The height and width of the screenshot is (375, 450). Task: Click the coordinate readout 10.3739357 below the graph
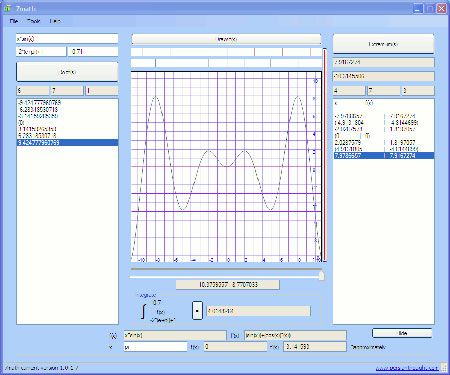pyautogui.click(x=228, y=285)
